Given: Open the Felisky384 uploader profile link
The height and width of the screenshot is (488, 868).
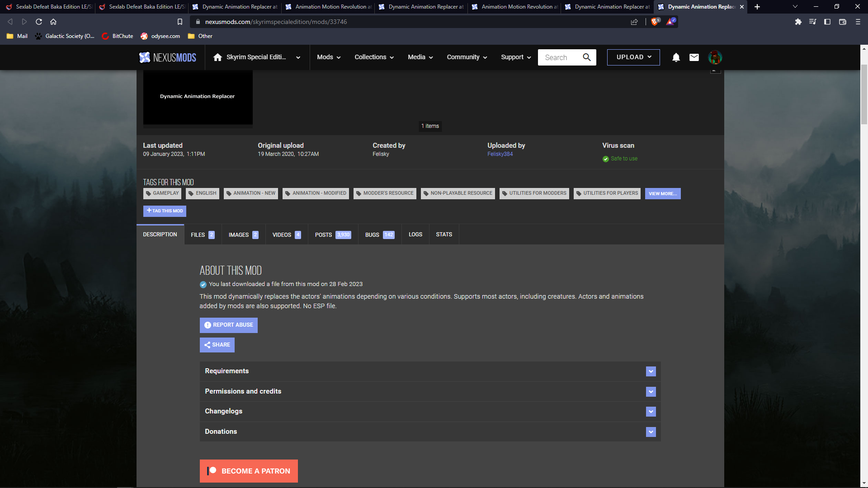Looking at the screenshot, I should click(500, 154).
